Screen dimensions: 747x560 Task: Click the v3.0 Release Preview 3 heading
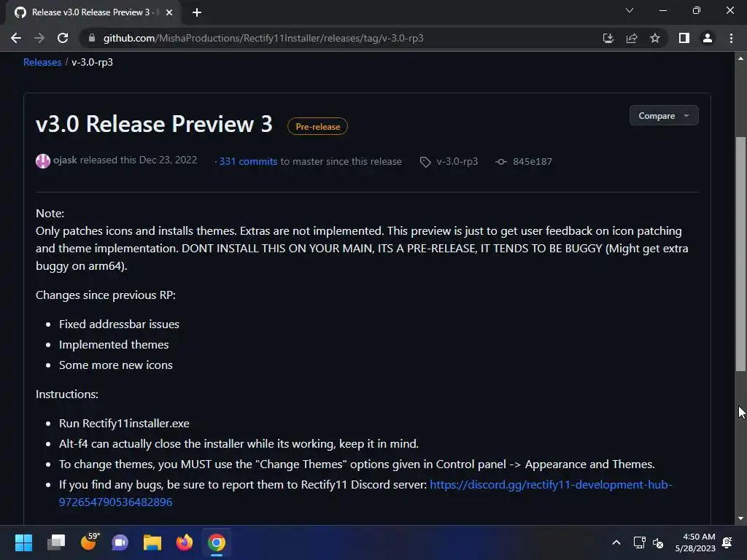[154, 124]
